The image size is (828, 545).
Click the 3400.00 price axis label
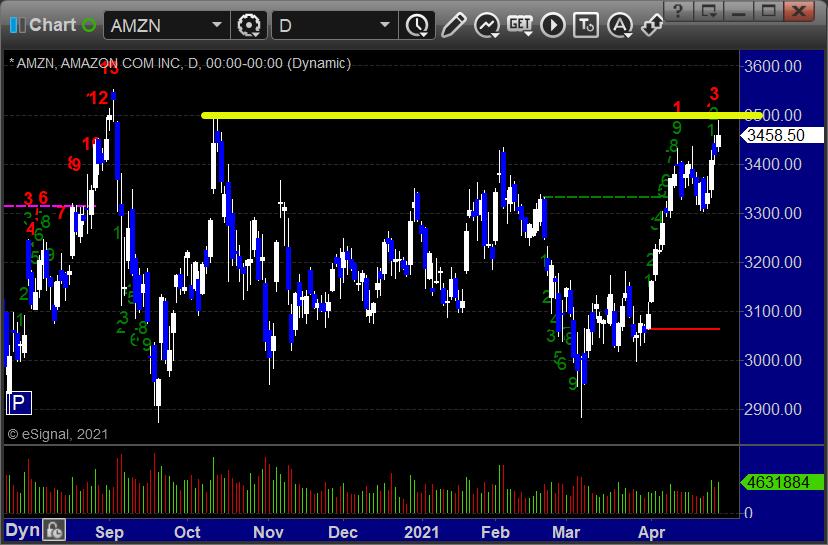pyautogui.click(x=773, y=164)
